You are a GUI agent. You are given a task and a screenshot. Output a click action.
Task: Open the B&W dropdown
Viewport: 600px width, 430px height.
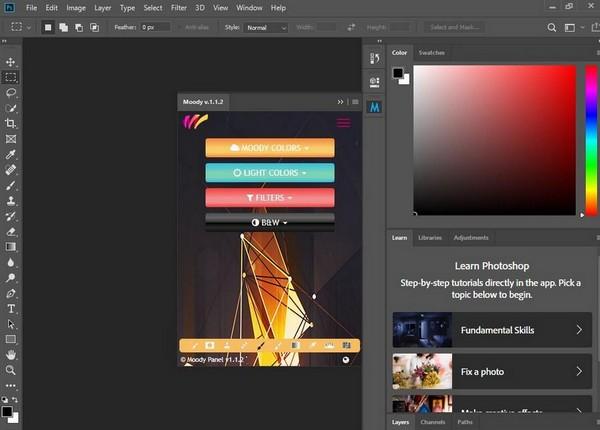point(270,222)
